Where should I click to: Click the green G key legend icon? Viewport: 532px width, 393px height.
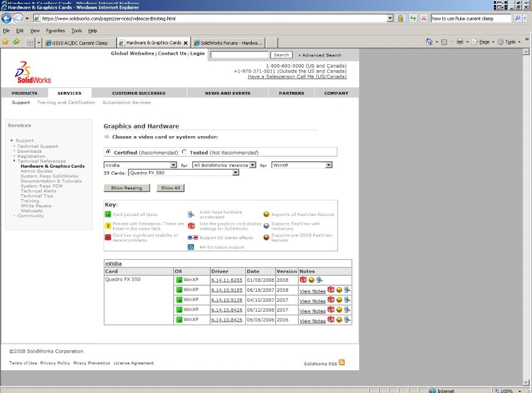coord(108,214)
